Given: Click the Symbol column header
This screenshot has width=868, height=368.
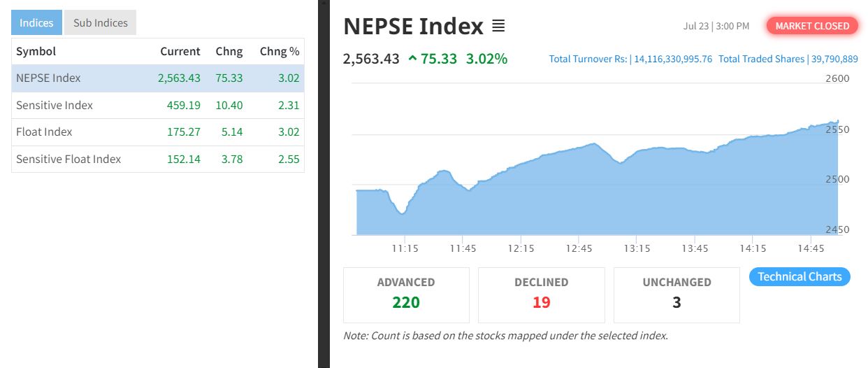Looking at the screenshot, I should (x=36, y=52).
